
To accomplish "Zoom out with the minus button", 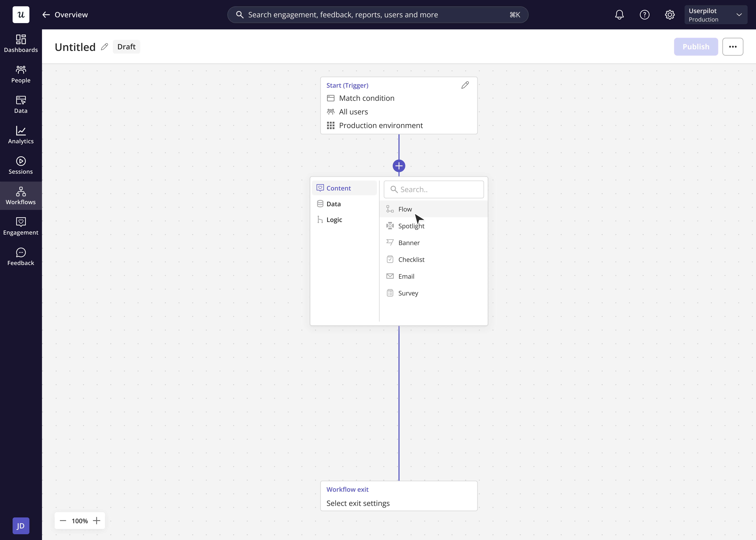I will 63,521.
